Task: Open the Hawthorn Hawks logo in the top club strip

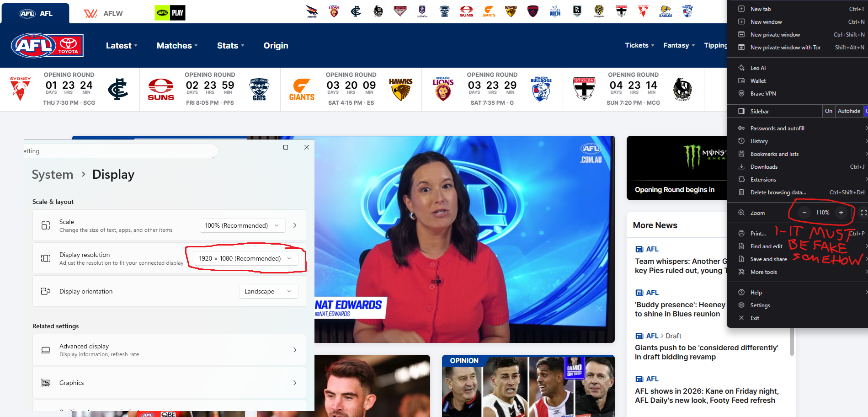Action: 511,11
